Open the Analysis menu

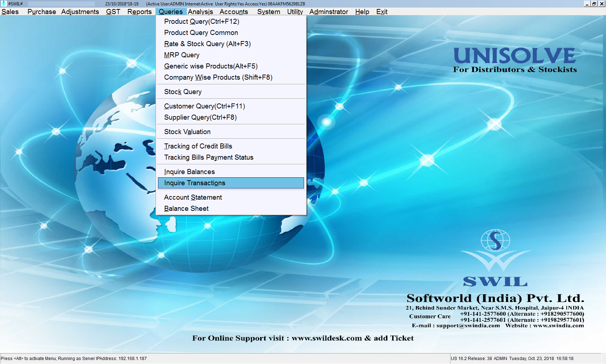[200, 12]
